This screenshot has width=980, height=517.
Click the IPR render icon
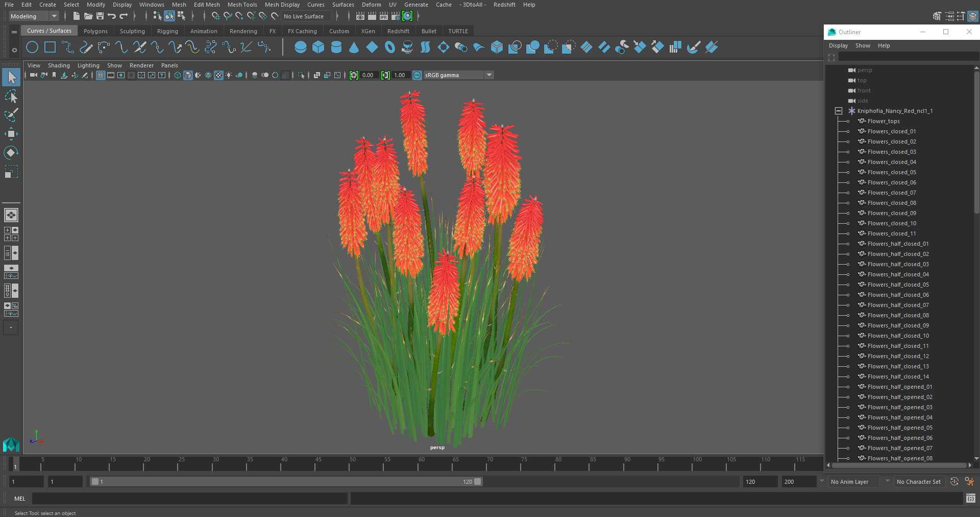(384, 16)
